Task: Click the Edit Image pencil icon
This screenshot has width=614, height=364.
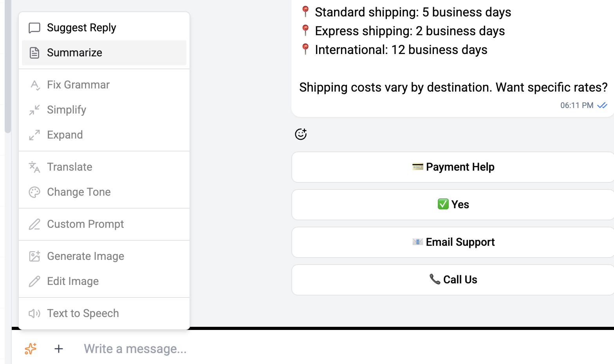Action: coord(34,281)
